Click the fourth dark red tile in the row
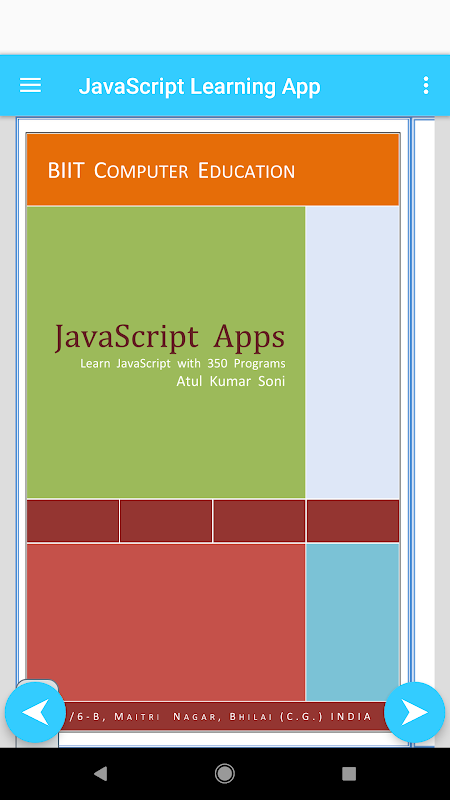Viewport: 450px width, 800px height. 353,521
